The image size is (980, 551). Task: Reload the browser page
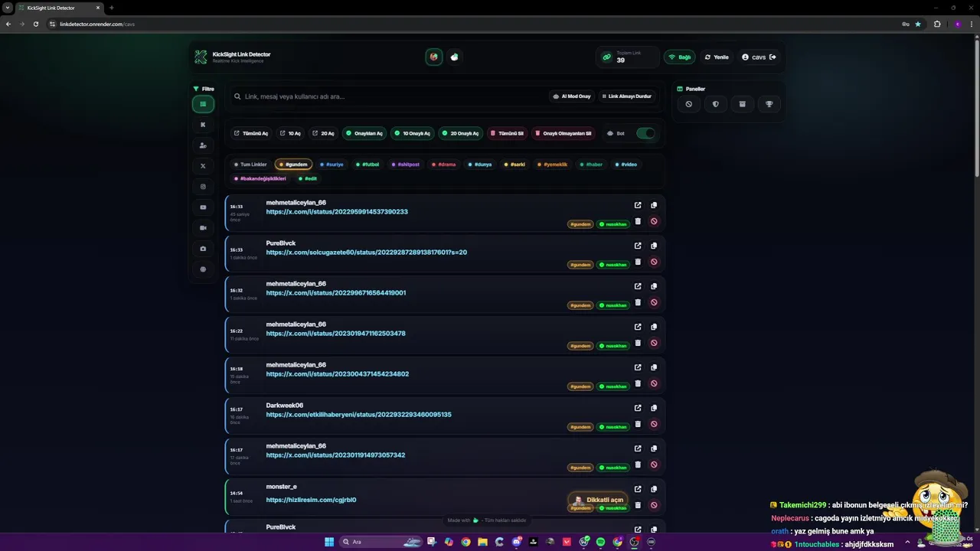[35, 24]
